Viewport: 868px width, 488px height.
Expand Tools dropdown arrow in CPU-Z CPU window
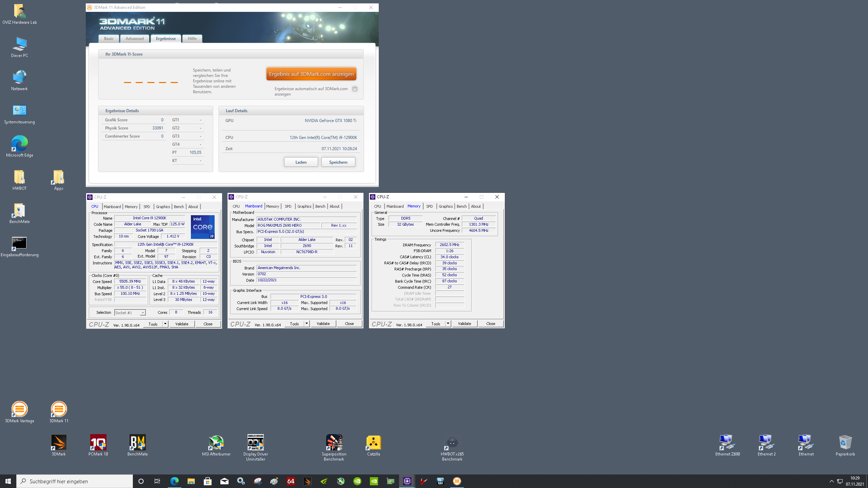click(x=165, y=324)
